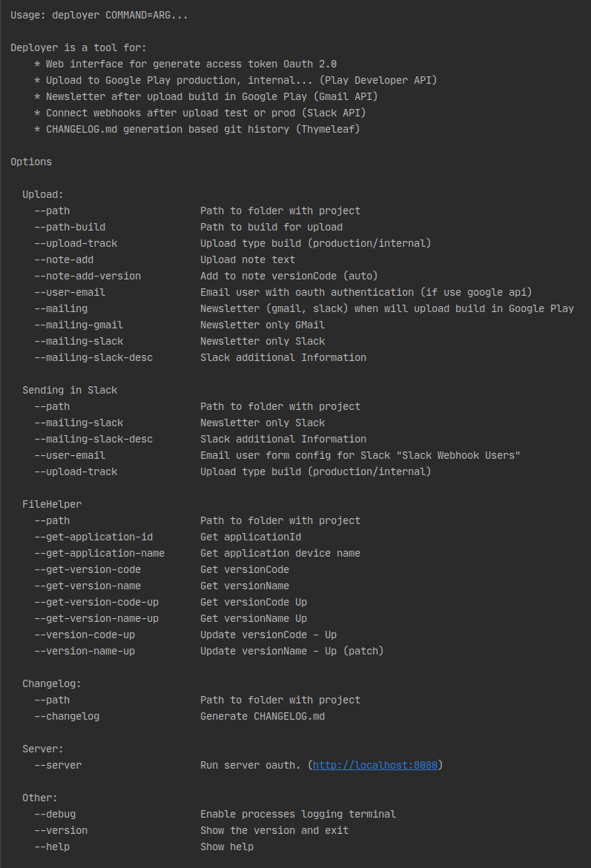Click the --version option text
This screenshot has width=591, height=868.
coord(61,830)
